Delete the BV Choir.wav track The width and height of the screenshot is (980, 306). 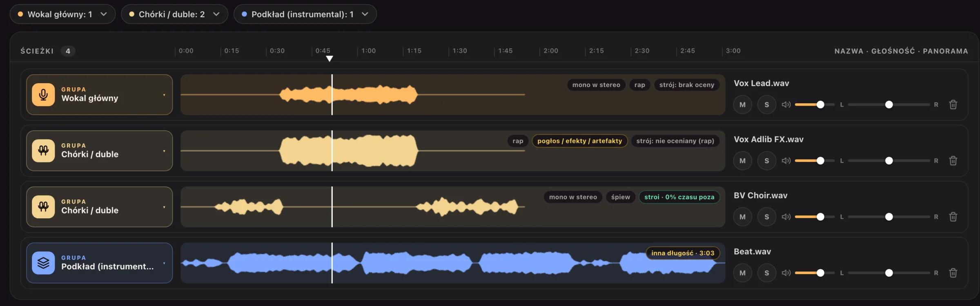[953, 217]
